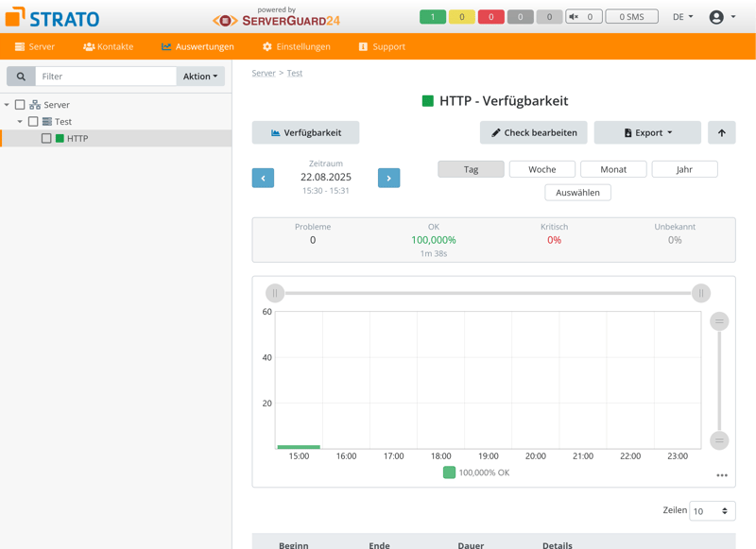Image resolution: width=756 pixels, height=549 pixels.
Task: Click the up arrow button beside Export
Action: [x=721, y=133]
